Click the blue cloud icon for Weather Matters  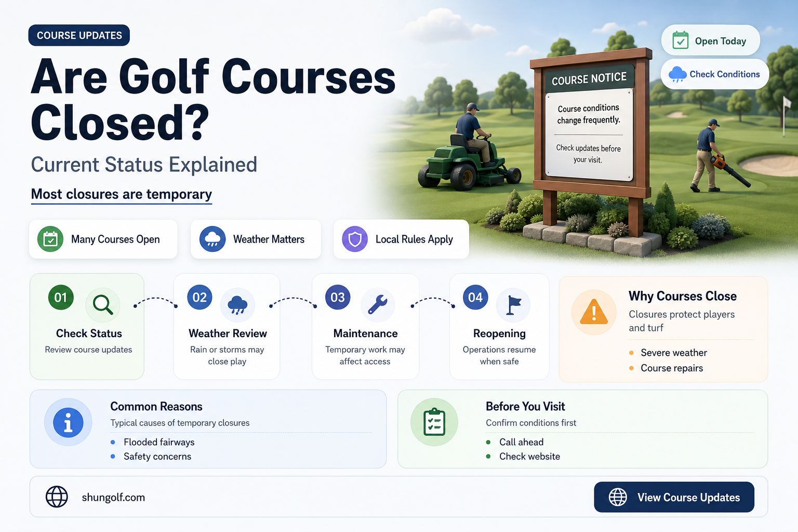[x=212, y=239]
